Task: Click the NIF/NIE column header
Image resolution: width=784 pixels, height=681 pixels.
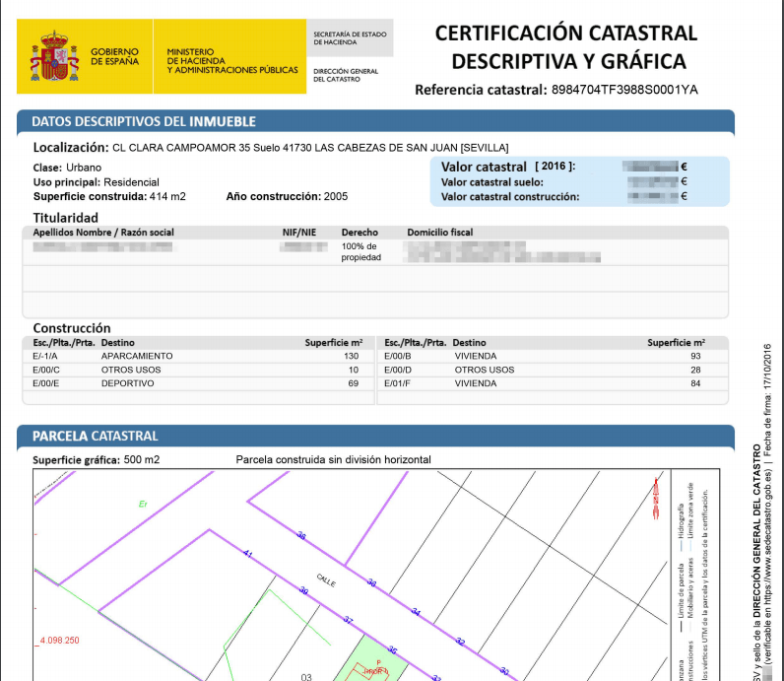Action: [299, 233]
